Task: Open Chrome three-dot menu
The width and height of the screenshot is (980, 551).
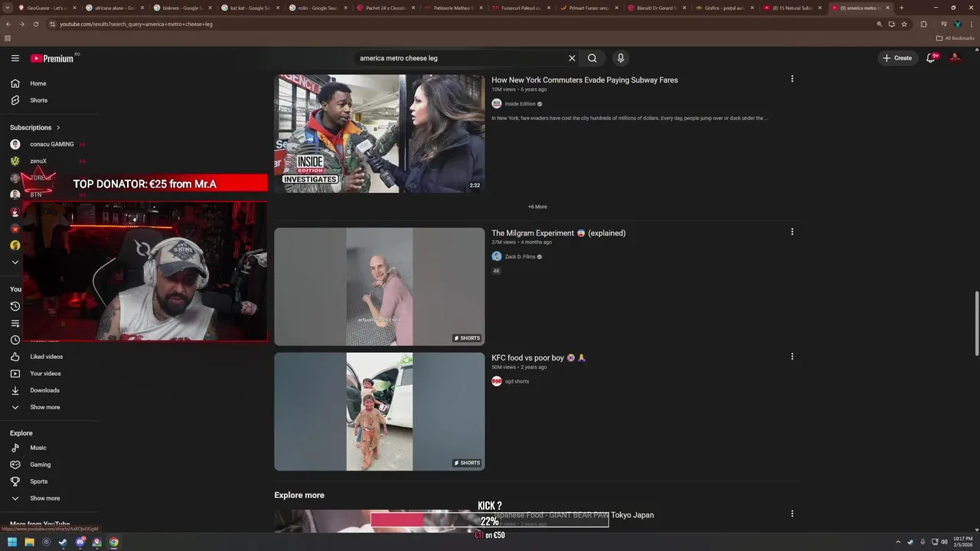Action: tap(972, 24)
